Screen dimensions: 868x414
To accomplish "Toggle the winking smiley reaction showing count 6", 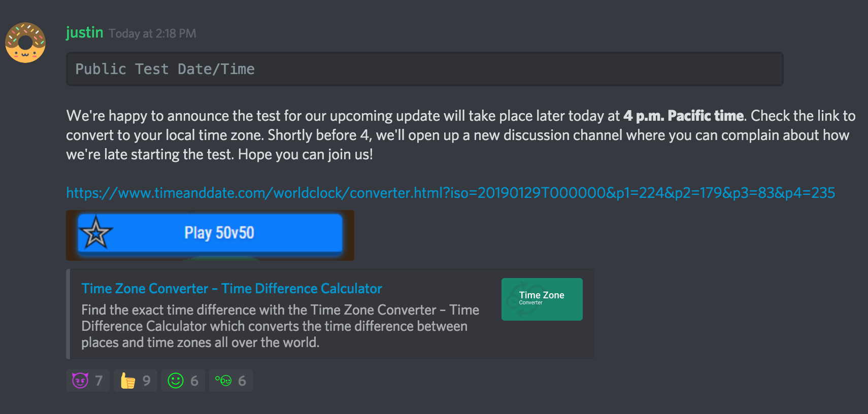I will pyautogui.click(x=230, y=380).
